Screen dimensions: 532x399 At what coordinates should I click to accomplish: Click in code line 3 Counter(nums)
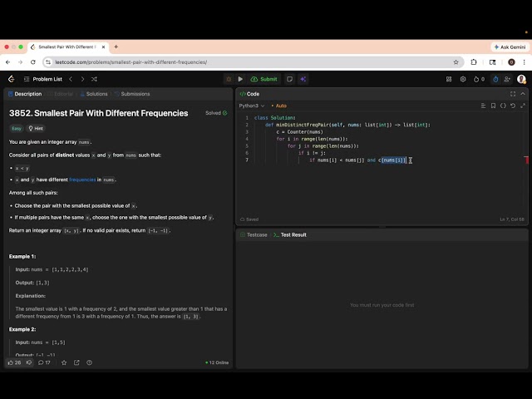click(305, 132)
